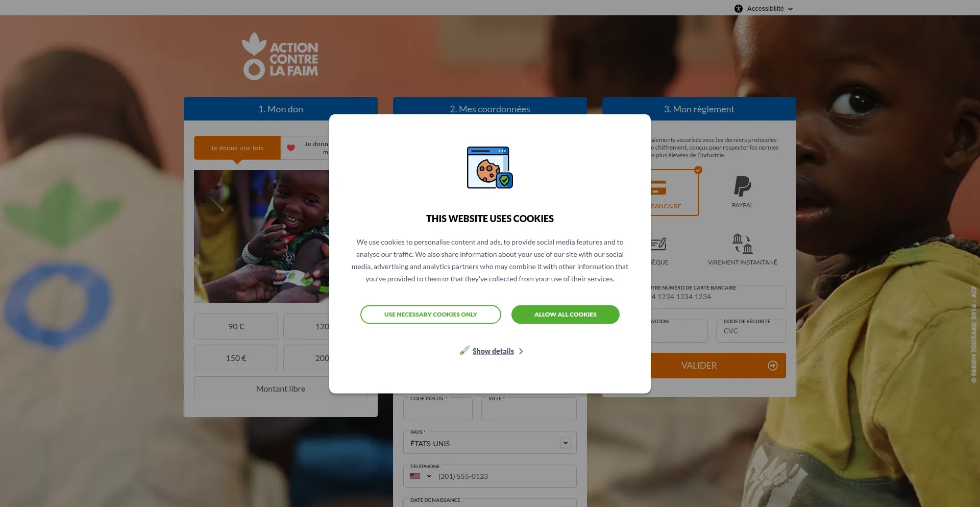
Task: Click the accessibility person icon
Action: [x=738, y=9]
